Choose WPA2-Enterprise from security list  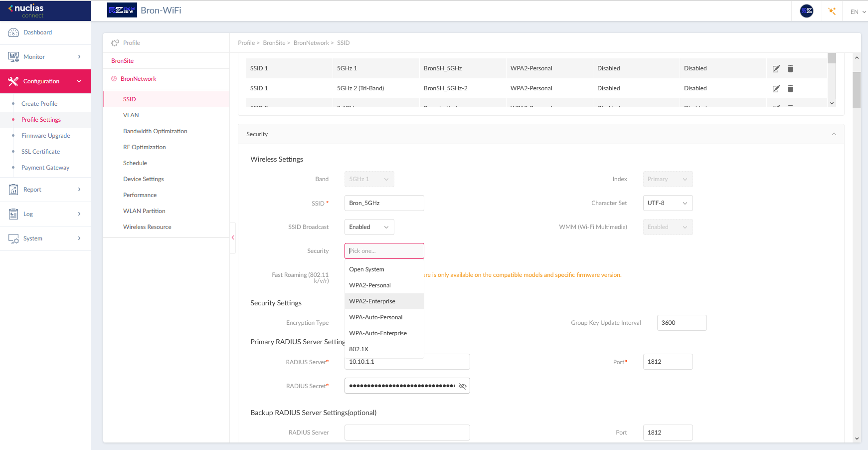372,301
